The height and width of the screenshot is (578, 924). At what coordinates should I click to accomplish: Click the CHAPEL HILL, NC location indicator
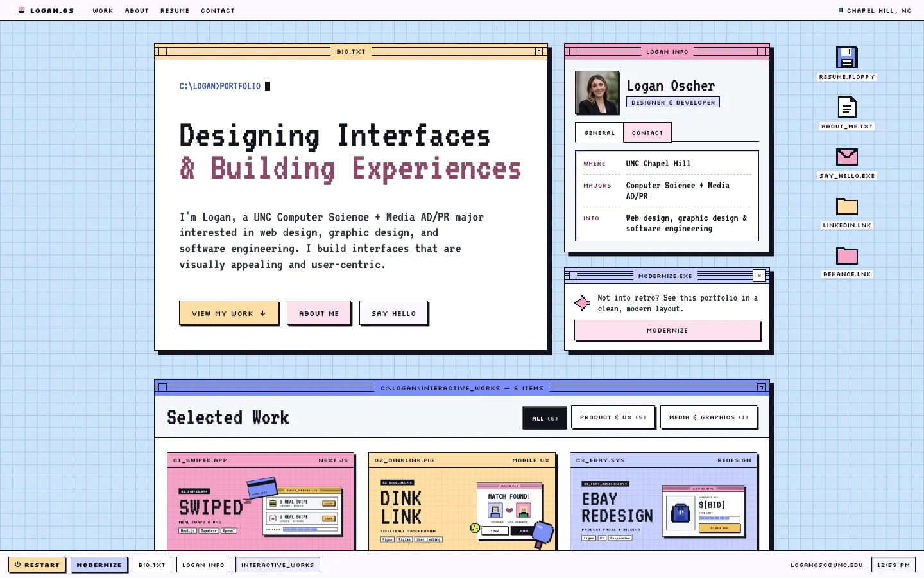(x=875, y=10)
